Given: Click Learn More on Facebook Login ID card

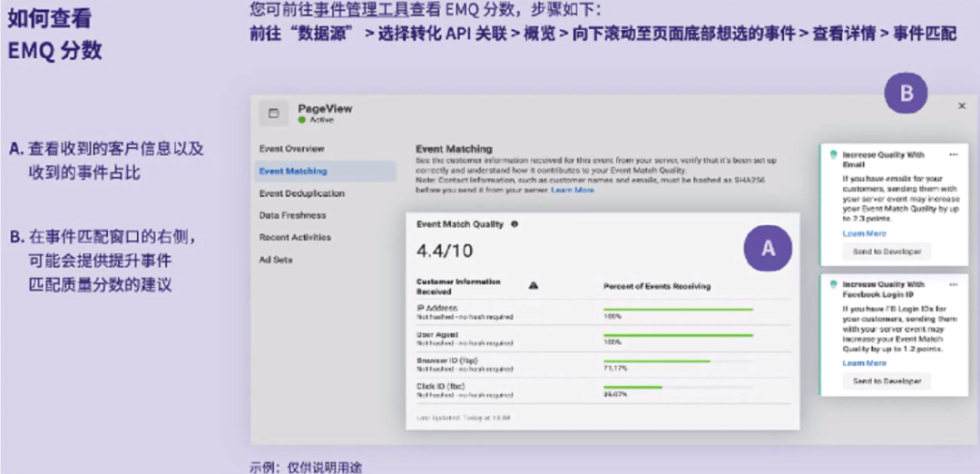Looking at the screenshot, I should click(864, 362).
